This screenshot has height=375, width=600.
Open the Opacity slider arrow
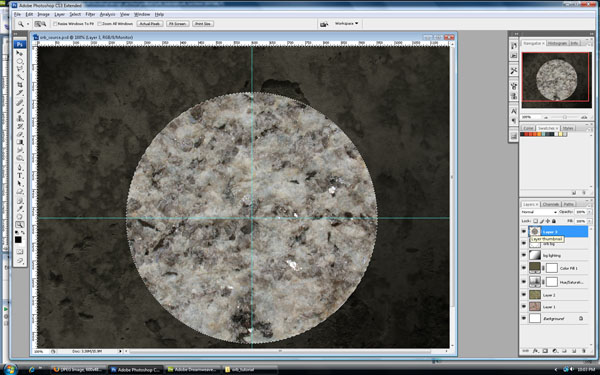pyautogui.click(x=589, y=212)
